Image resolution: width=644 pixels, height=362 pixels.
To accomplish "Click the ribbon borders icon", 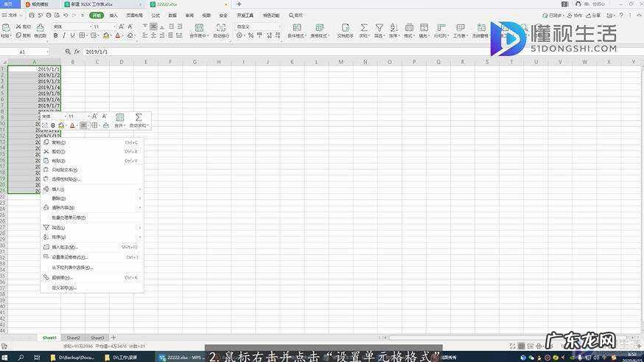I will (x=82, y=35).
